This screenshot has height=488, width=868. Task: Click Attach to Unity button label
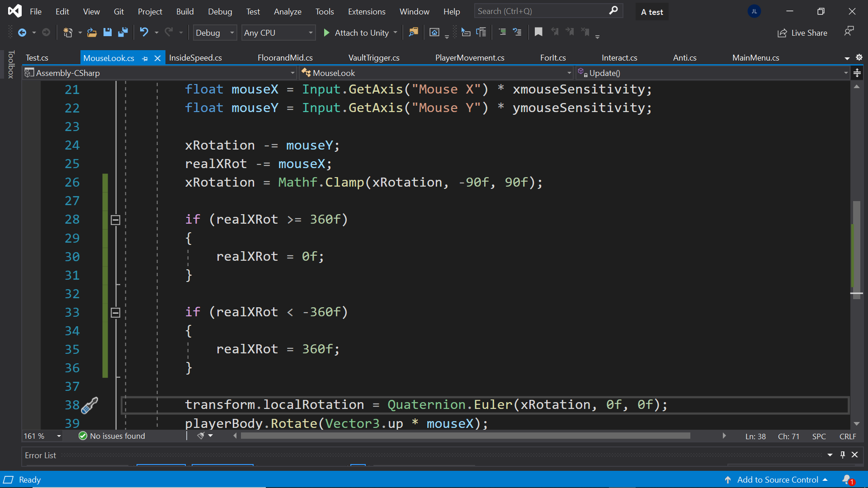tap(362, 33)
